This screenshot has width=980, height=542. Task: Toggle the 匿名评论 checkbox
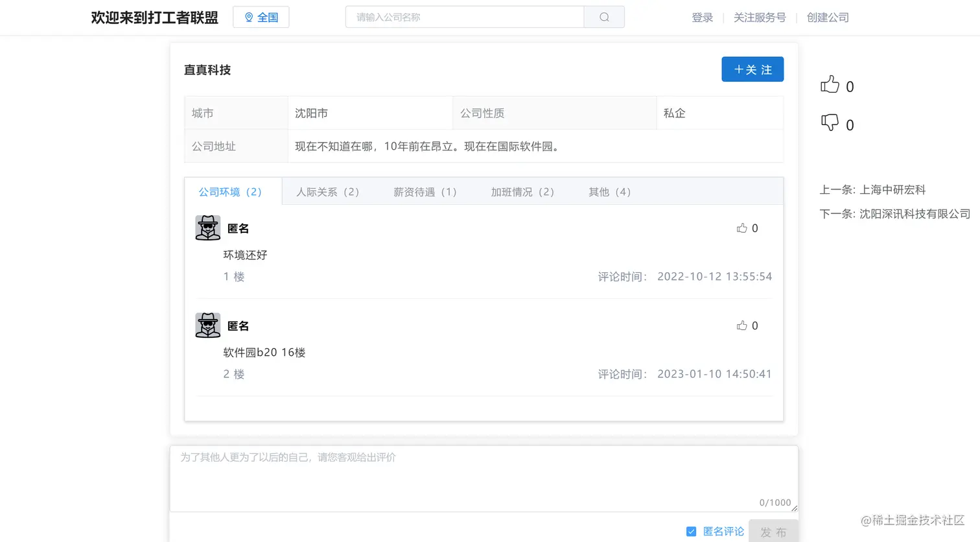coord(691,532)
